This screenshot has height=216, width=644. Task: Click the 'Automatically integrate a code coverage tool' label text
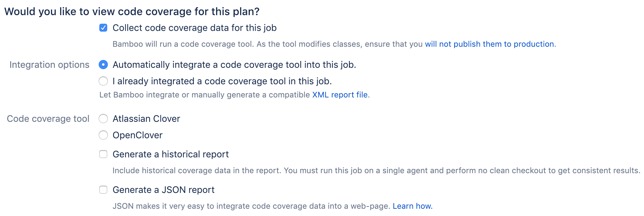[x=234, y=65]
